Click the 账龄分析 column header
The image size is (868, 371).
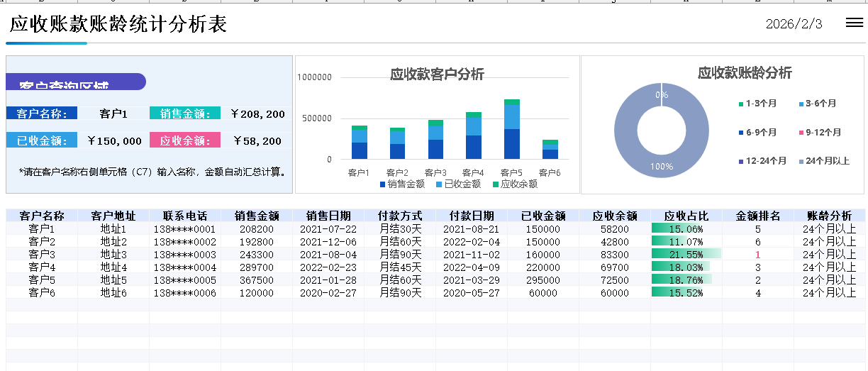click(829, 216)
